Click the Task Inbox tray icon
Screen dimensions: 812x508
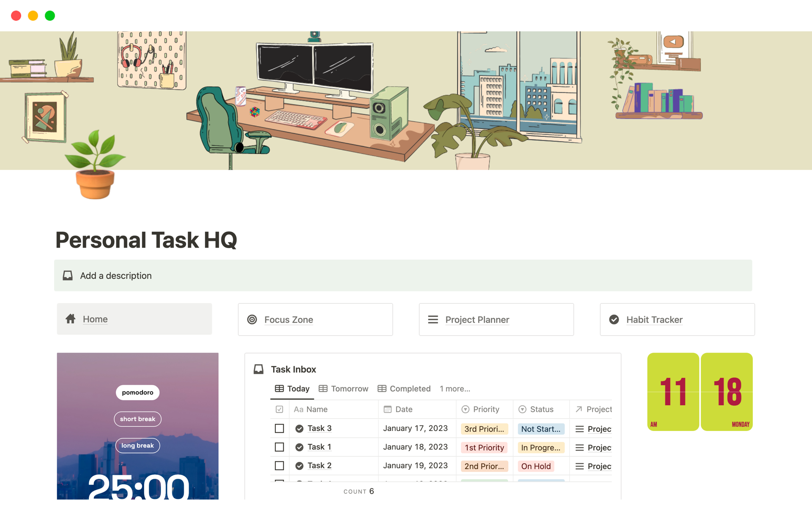tap(258, 369)
